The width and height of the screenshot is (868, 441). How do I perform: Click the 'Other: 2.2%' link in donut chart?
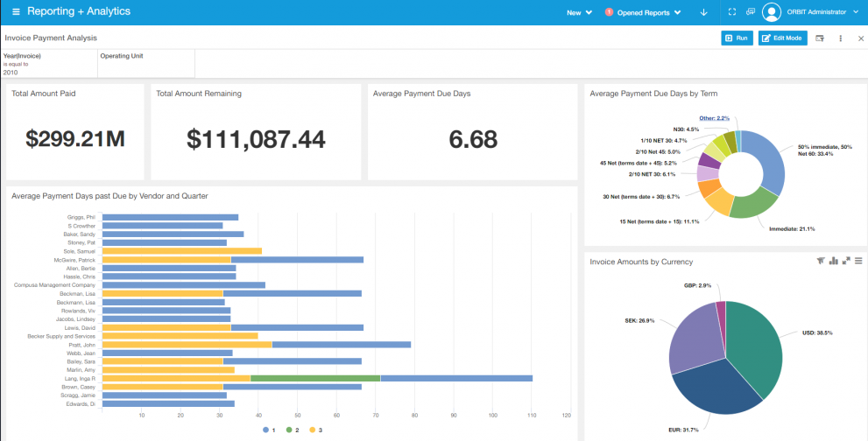point(714,118)
